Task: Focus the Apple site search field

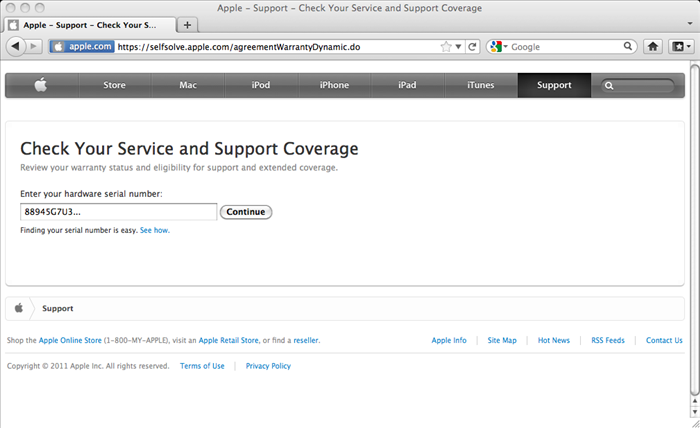Action: point(638,85)
